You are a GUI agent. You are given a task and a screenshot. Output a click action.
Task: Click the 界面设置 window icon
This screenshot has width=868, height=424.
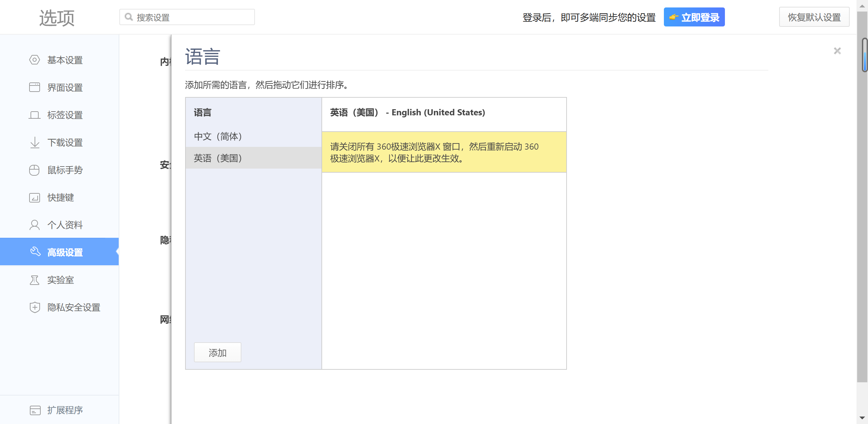[x=34, y=88]
